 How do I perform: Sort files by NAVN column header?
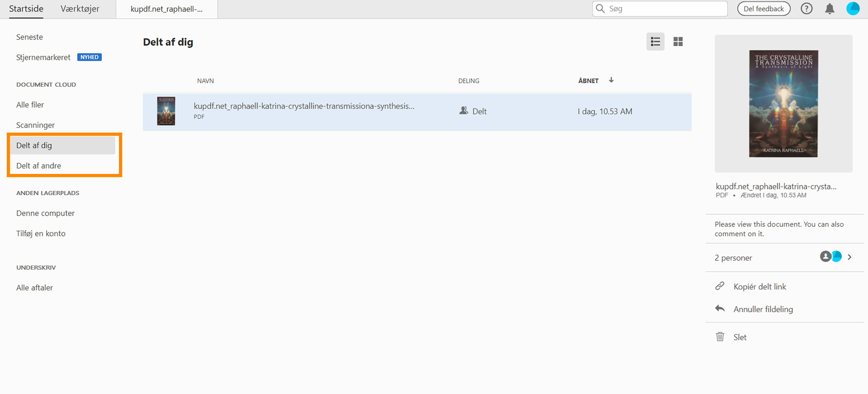coord(205,81)
